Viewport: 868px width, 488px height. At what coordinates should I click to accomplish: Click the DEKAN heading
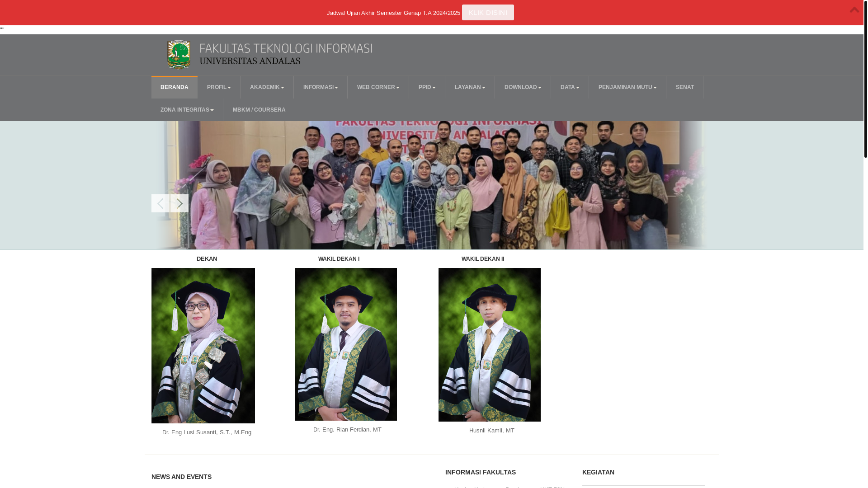click(x=207, y=259)
